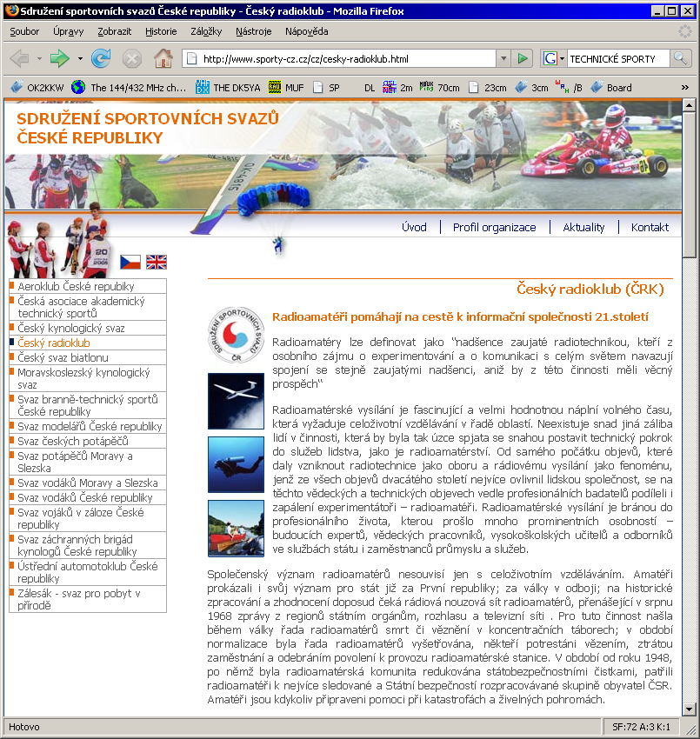
Task: Switch to Czech language via flag
Action: click(130, 262)
